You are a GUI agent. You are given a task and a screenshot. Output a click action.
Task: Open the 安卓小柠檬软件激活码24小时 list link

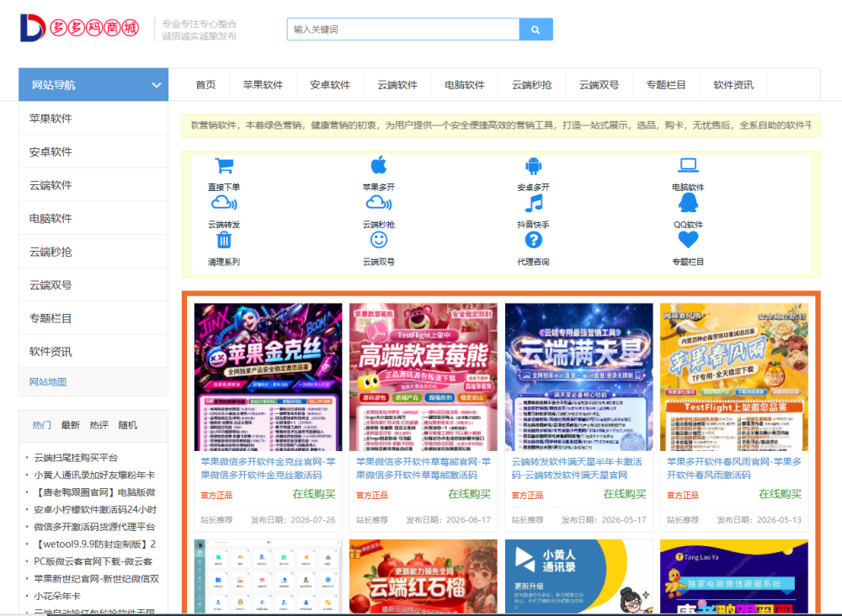(95, 509)
